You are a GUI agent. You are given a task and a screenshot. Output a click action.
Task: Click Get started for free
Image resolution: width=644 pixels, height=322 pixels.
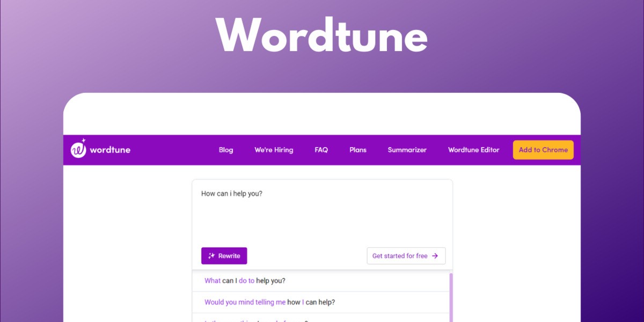406,256
